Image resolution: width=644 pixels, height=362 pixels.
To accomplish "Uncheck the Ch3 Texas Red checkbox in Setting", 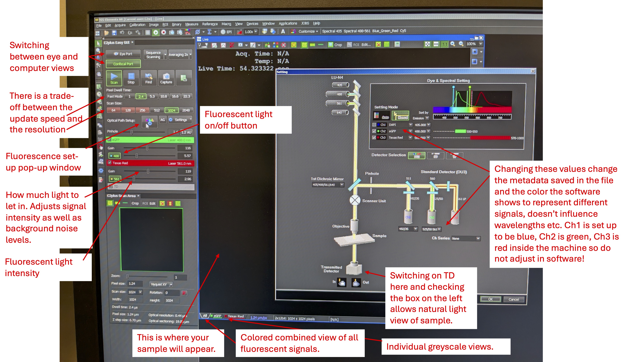I will tap(374, 137).
